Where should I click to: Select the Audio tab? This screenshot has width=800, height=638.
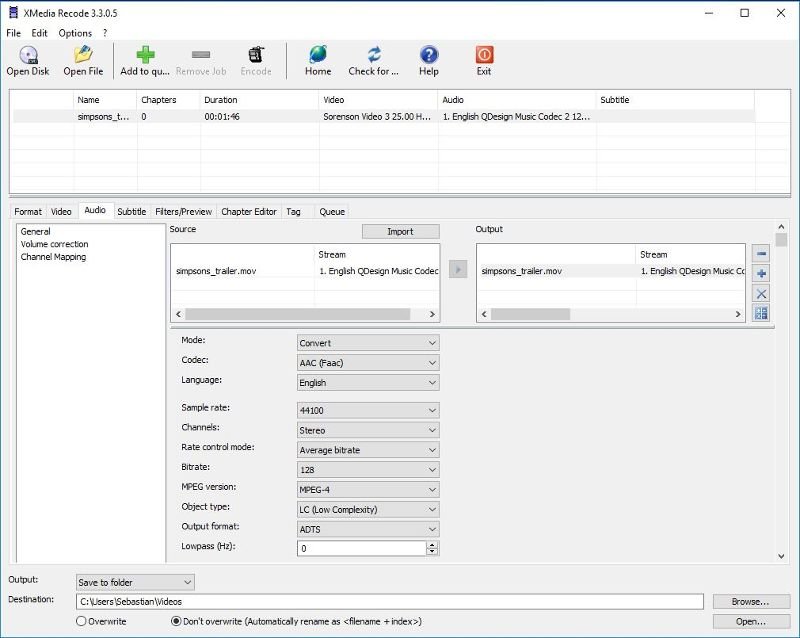tap(95, 210)
